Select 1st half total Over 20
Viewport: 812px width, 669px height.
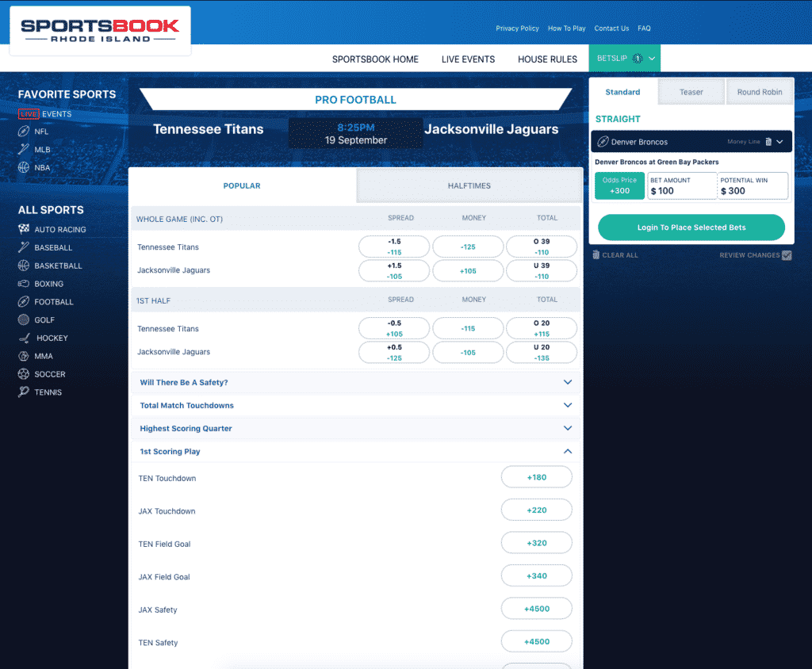coord(541,328)
